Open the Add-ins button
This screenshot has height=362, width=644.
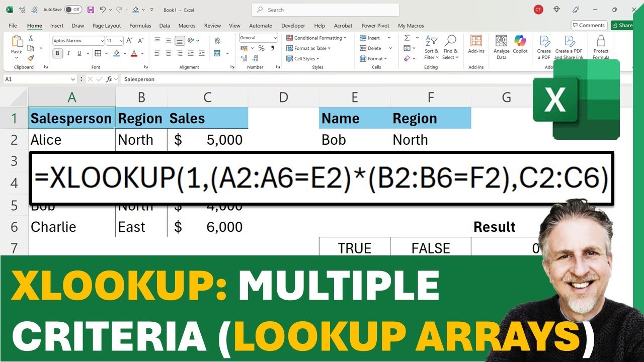476,44
